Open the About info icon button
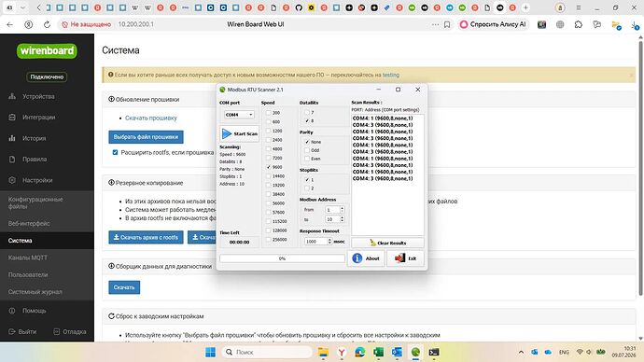Screen dimensions: 644x362 [x=366, y=258]
